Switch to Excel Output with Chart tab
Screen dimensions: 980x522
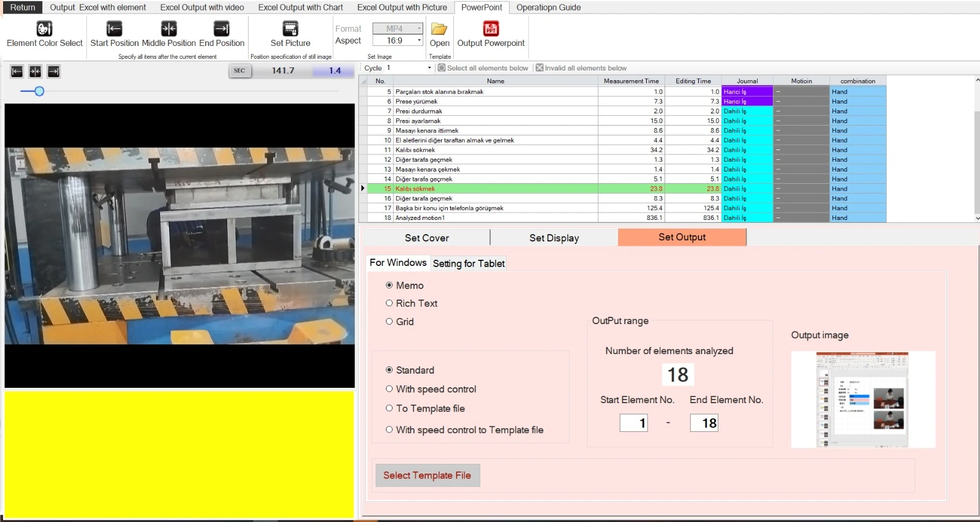point(300,7)
